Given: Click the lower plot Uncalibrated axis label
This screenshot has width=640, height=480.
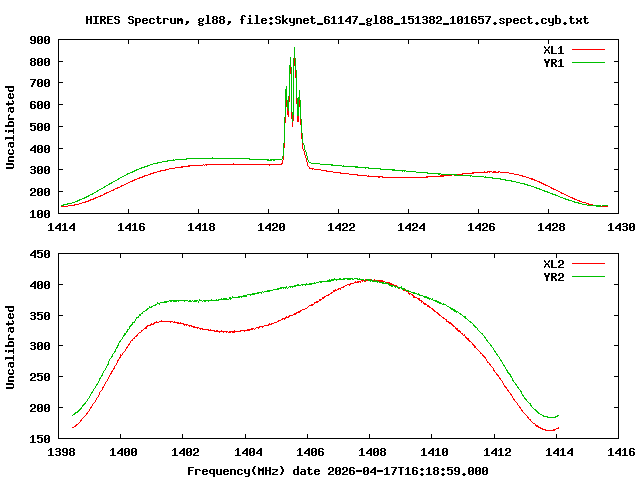Looking at the screenshot, I should point(10,347).
